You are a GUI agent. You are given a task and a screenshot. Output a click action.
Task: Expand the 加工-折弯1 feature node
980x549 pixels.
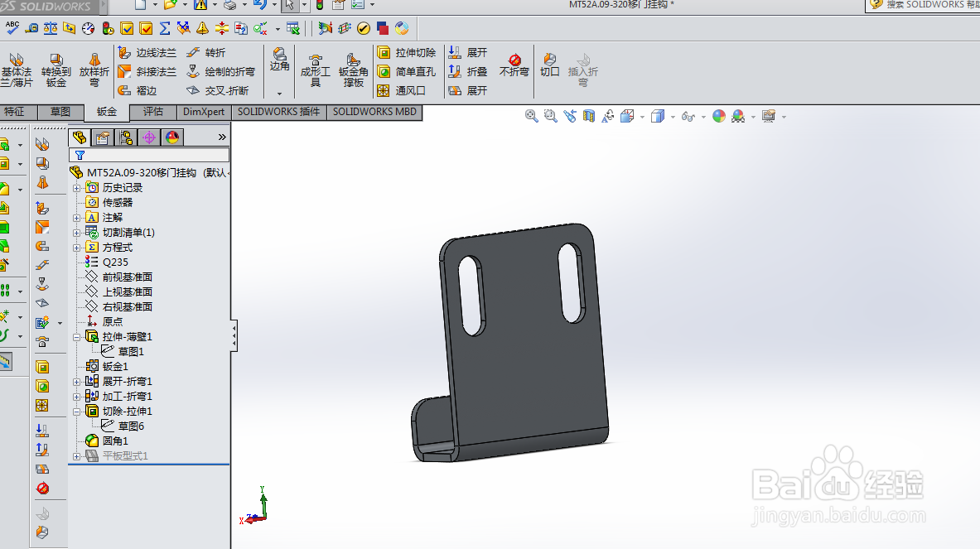(76, 397)
